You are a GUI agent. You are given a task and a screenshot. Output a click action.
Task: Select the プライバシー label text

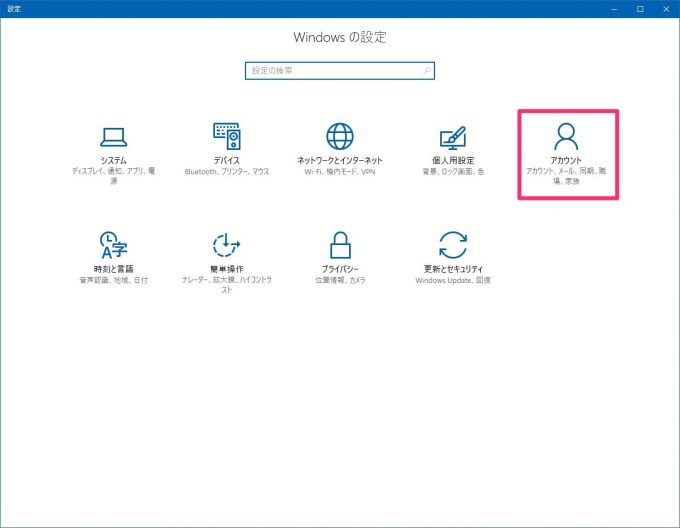340,269
